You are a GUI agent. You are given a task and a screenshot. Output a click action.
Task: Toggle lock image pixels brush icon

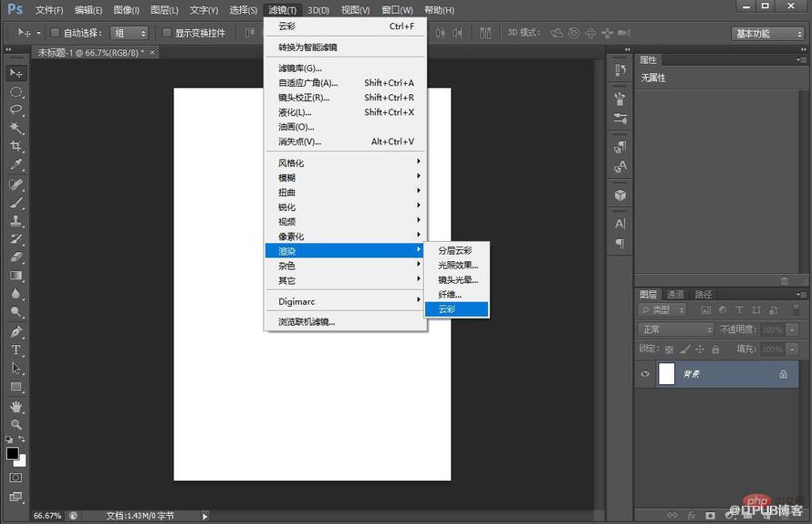tap(684, 350)
